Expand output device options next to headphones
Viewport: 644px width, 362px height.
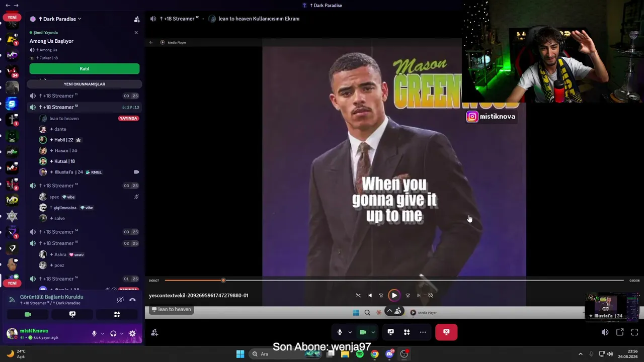click(x=122, y=333)
